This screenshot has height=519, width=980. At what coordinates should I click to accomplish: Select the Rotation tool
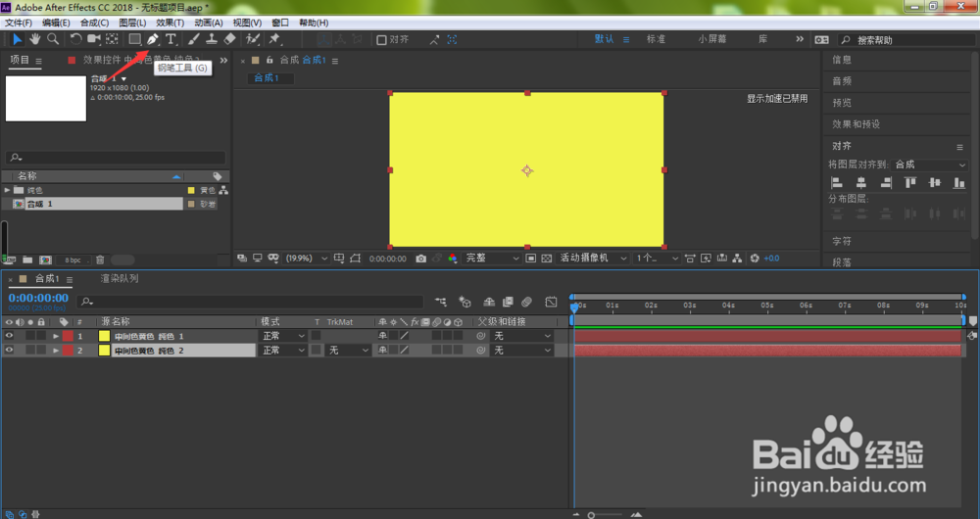75,39
